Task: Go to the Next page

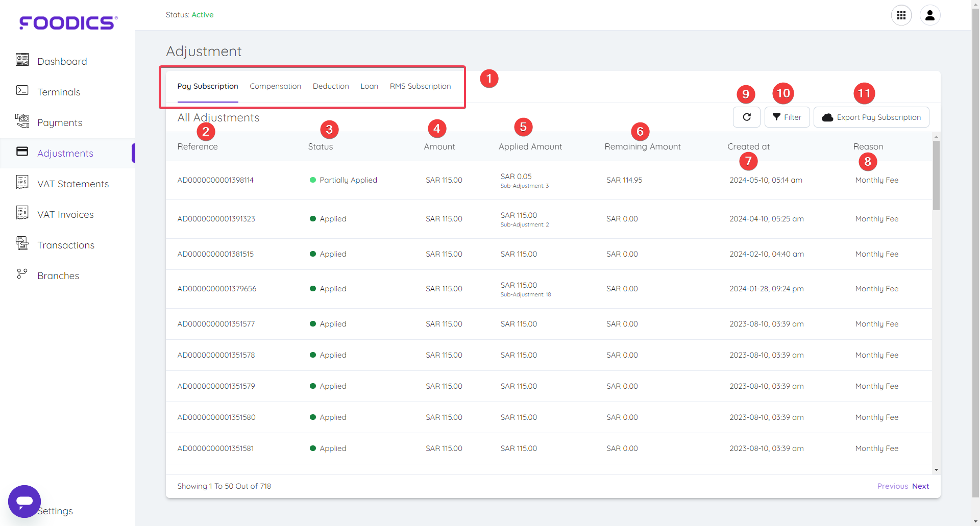Action: click(x=920, y=486)
